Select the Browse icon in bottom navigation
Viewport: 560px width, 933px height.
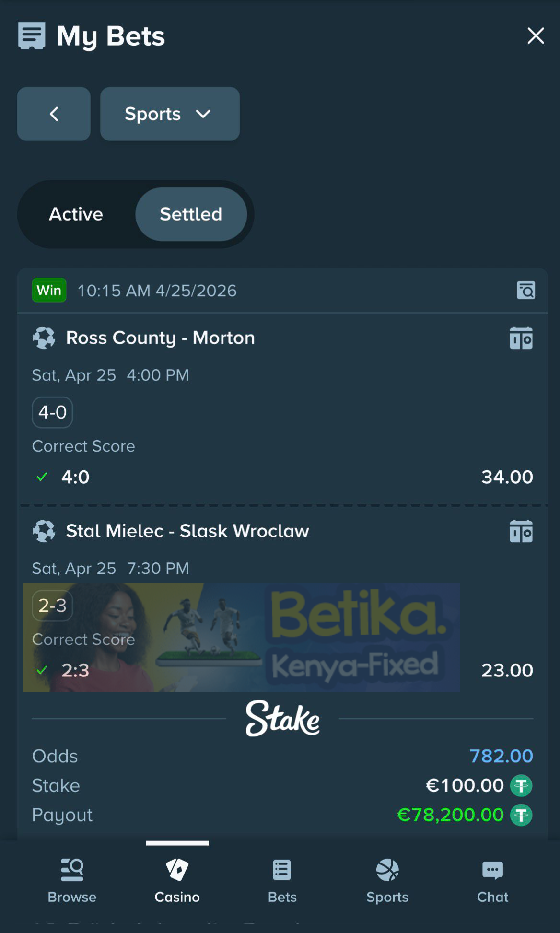71,869
